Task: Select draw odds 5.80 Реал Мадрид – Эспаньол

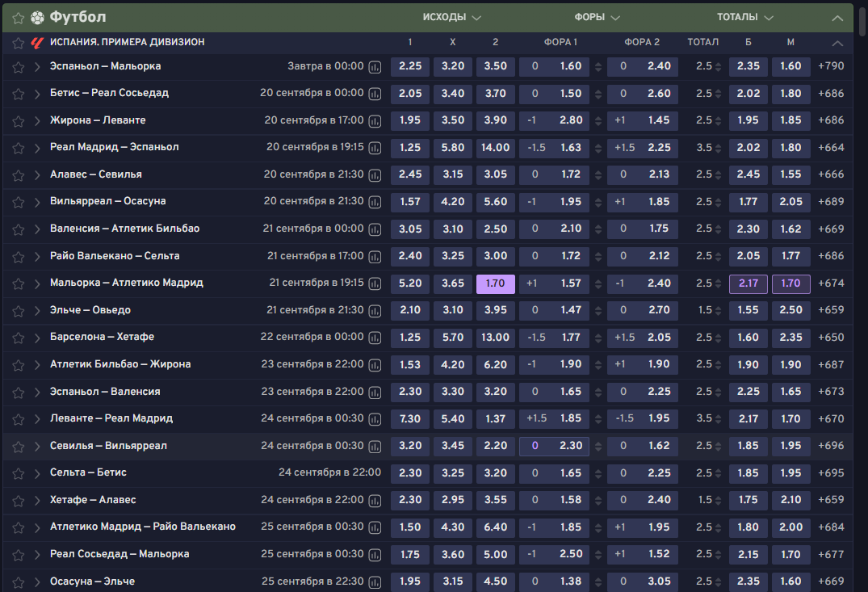Action: coord(453,148)
